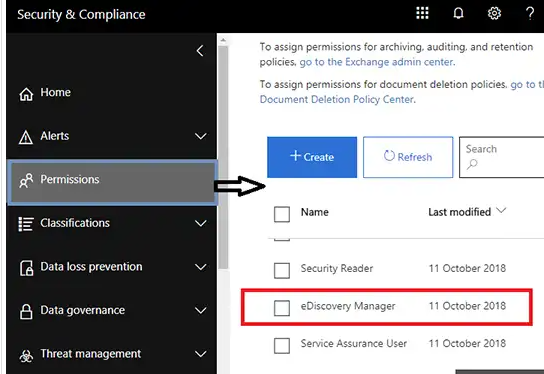Click the sidebar vertical scrollbar thumb
Screen dimensions: 544x374
(x=223, y=157)
